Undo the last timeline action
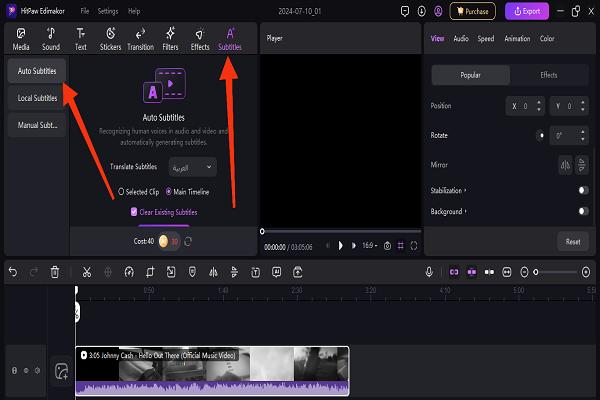Image resolution: width=600 pixels, height=400 pixels. pyautogui.click(x=11, y=271)
